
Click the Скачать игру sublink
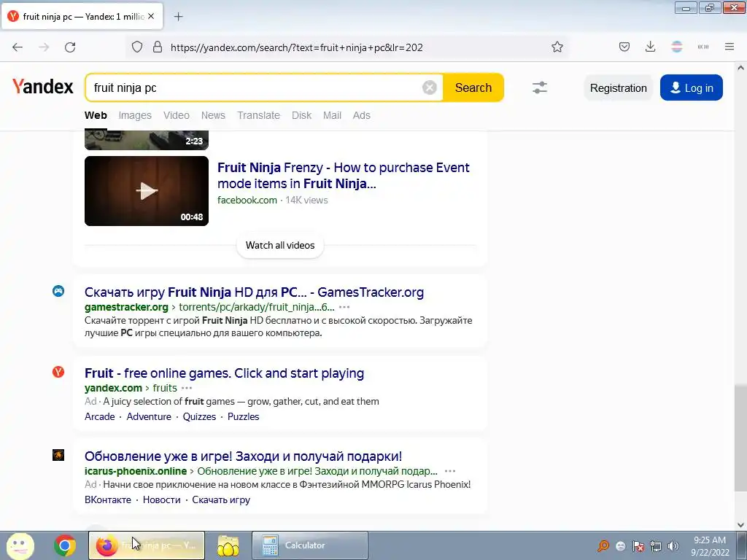point(221,500)
